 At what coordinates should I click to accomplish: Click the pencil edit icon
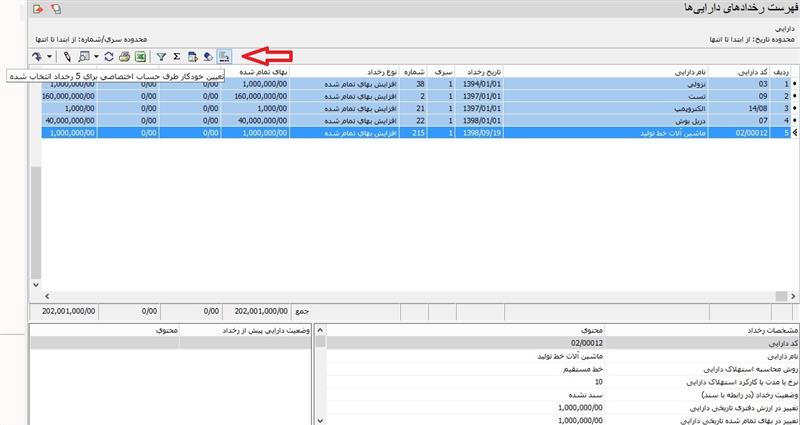[68, 57]
